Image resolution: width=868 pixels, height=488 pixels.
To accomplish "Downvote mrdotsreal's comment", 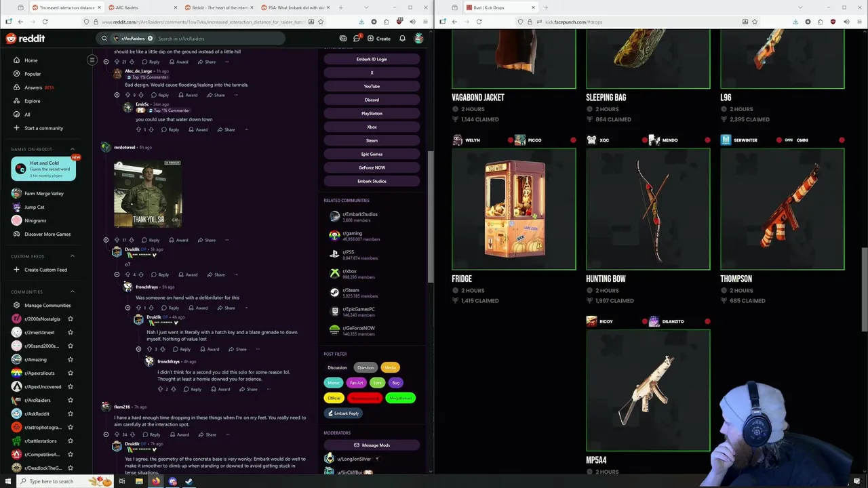I will pos(132,240).
